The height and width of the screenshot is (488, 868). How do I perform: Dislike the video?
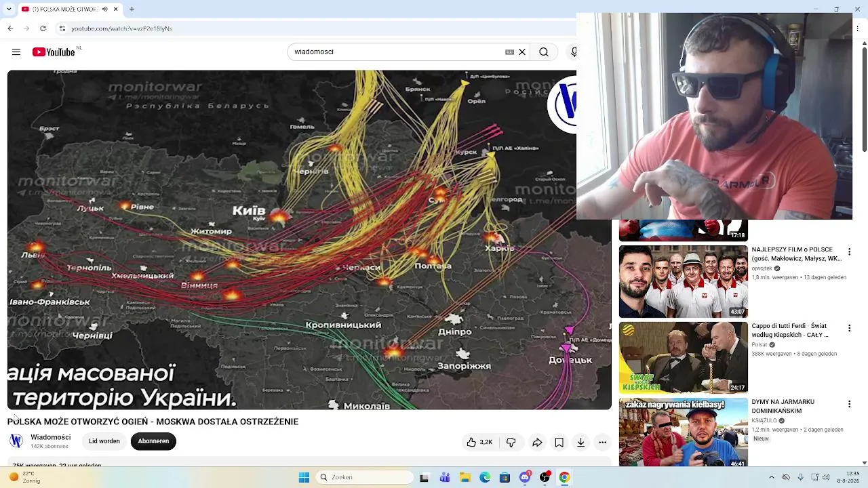[x=511, y=443]
